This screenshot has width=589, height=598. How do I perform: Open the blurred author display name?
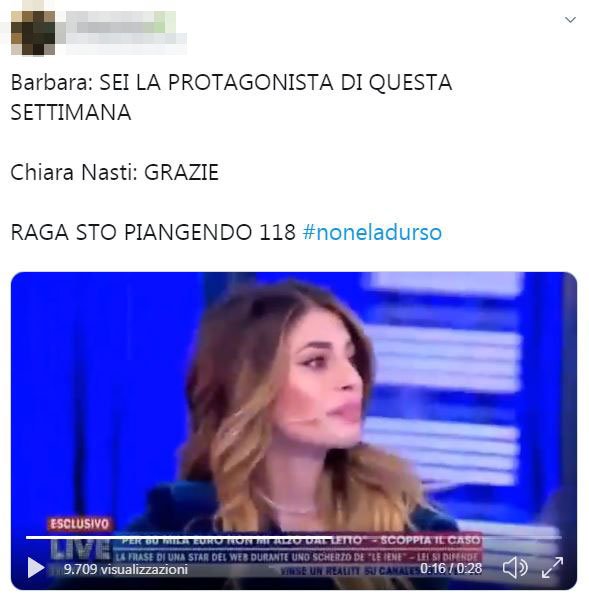(121, 22)
